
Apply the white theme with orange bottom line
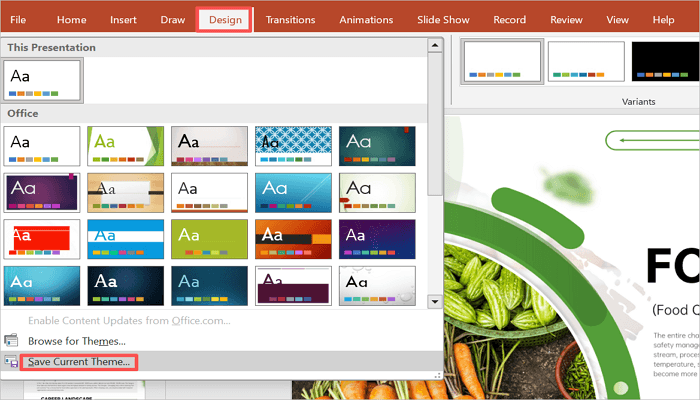click(209, 193)
